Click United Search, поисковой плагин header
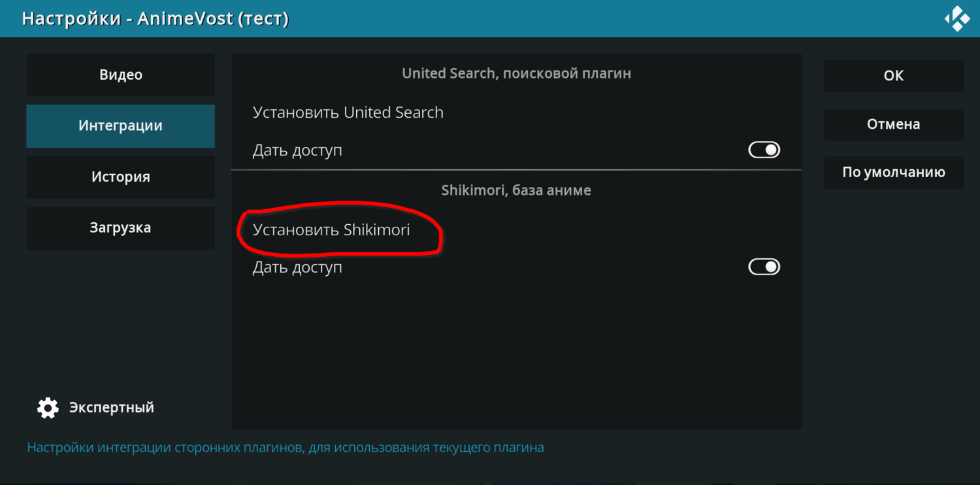This screenshot has height=485, width=980. (x=517, y=73)
